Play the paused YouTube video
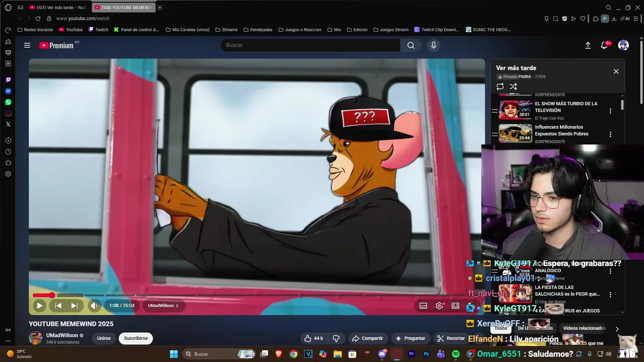 (39, 306)
